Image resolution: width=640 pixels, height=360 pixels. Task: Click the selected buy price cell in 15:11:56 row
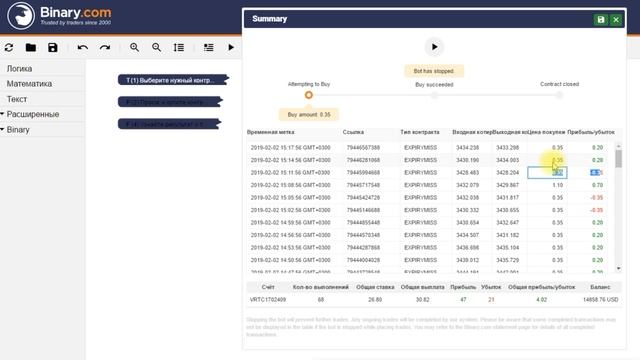pos(547,173)
